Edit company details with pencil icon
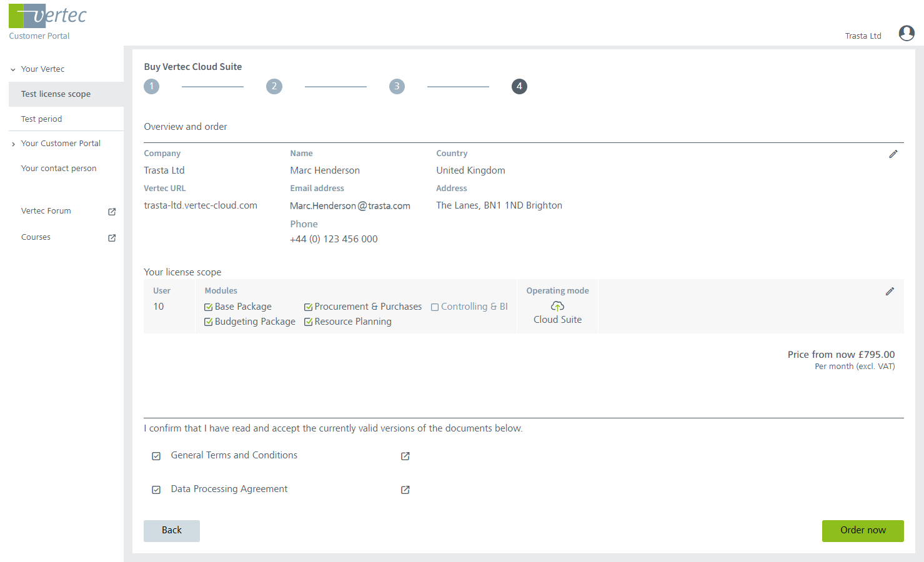 [x=893, y=154]
